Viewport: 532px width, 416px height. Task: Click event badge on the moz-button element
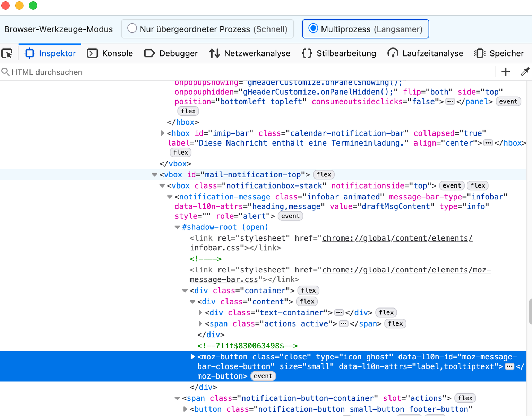pyautogui.click(x=263, y=376)
